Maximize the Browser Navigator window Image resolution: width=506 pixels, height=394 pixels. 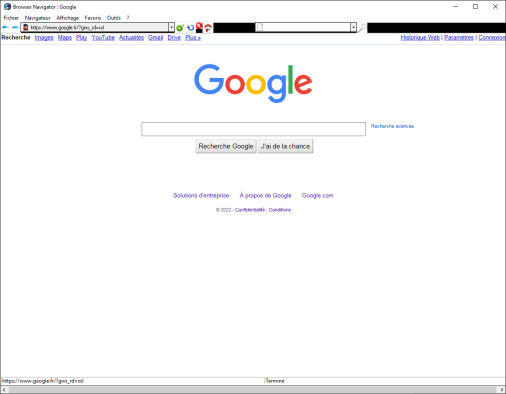tap(476, 7)
